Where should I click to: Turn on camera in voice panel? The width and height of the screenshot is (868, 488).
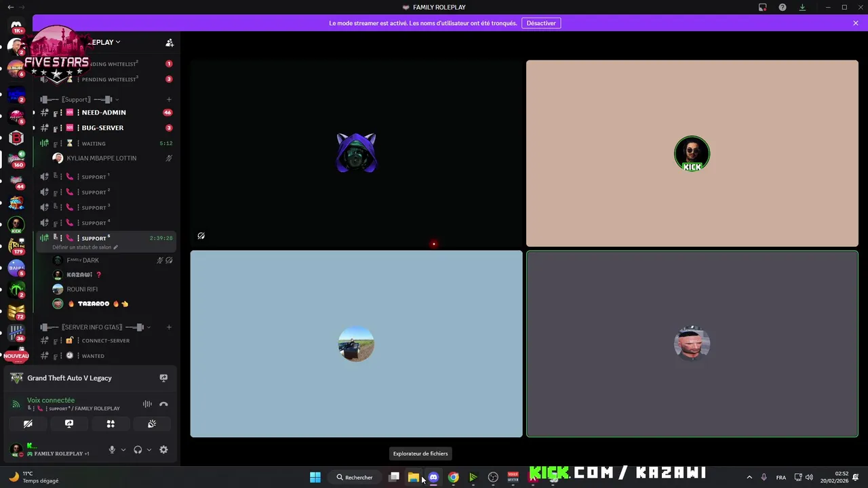[28, 424]
